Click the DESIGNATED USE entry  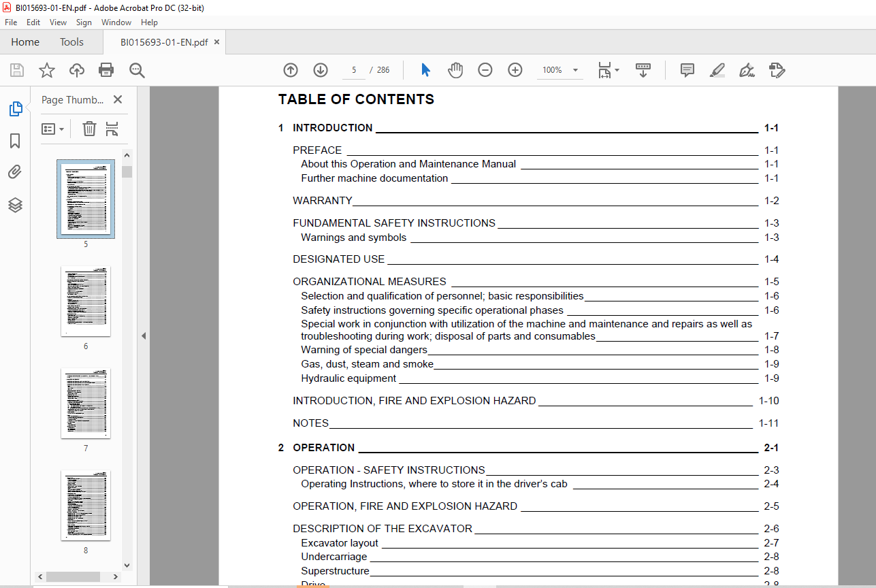tap(536, 259)
